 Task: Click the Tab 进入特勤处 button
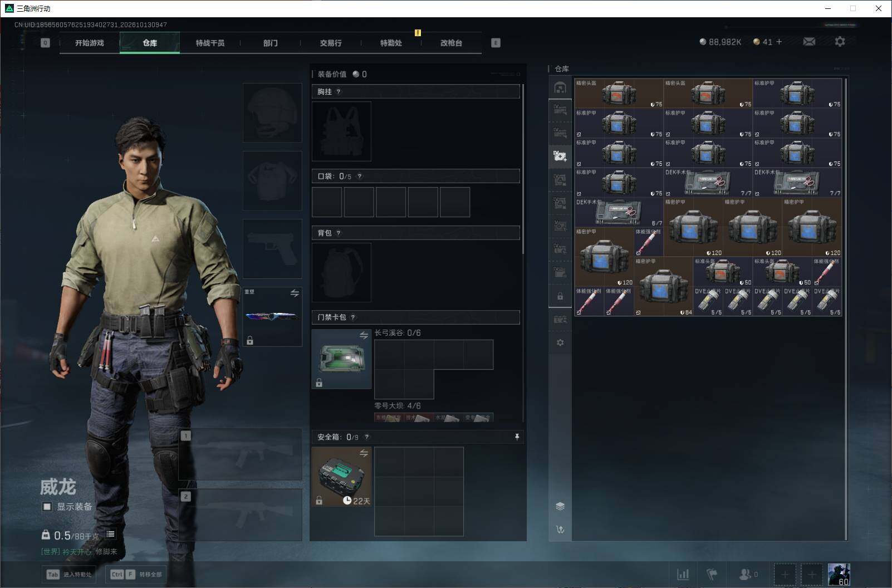[x=70, y=575]
